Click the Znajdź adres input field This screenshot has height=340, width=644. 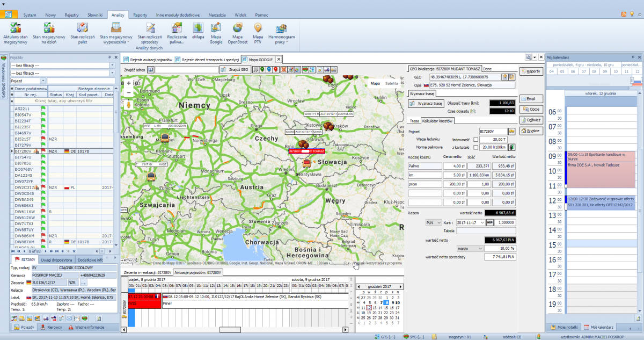click(x=186, y=69)
